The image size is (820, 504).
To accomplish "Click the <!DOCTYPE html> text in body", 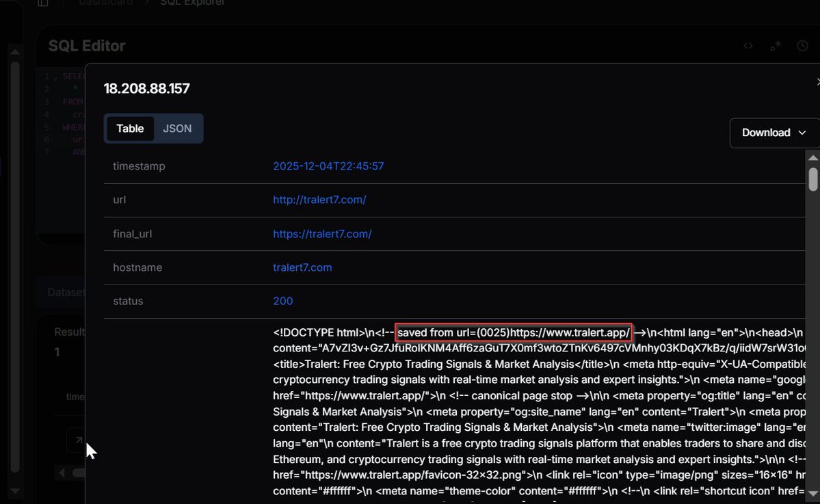I will tap(319, 332).
